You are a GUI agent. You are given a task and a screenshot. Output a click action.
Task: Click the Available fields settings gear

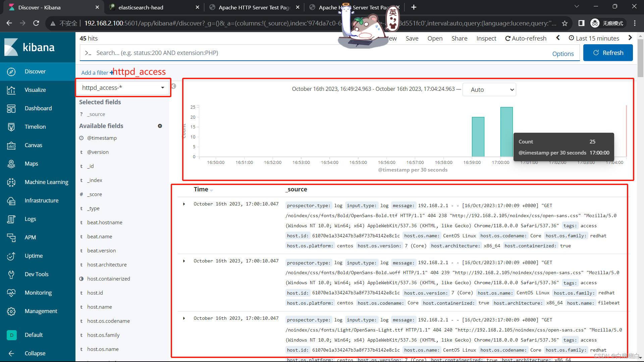[160, 126]
